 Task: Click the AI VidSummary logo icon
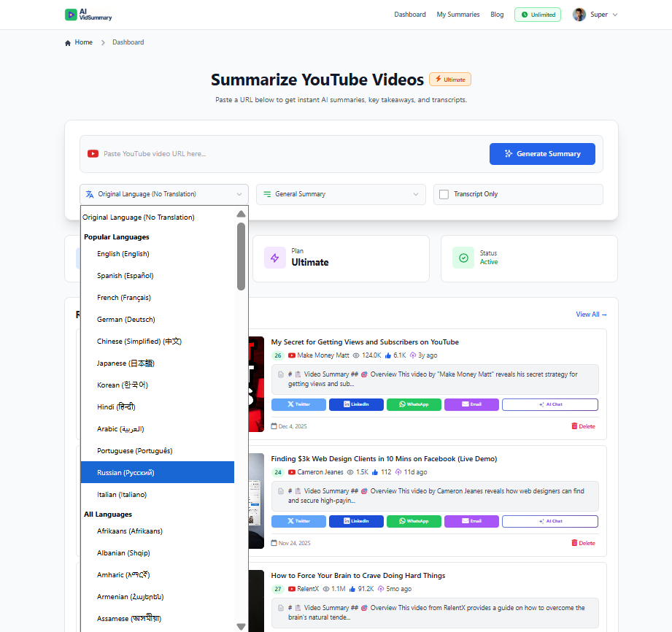(x=71, y=13)
